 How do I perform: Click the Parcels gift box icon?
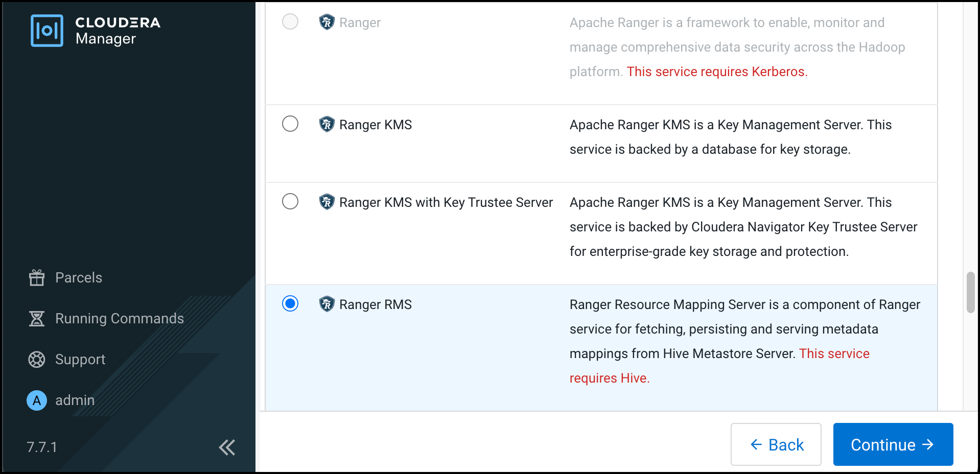(37, 277)
